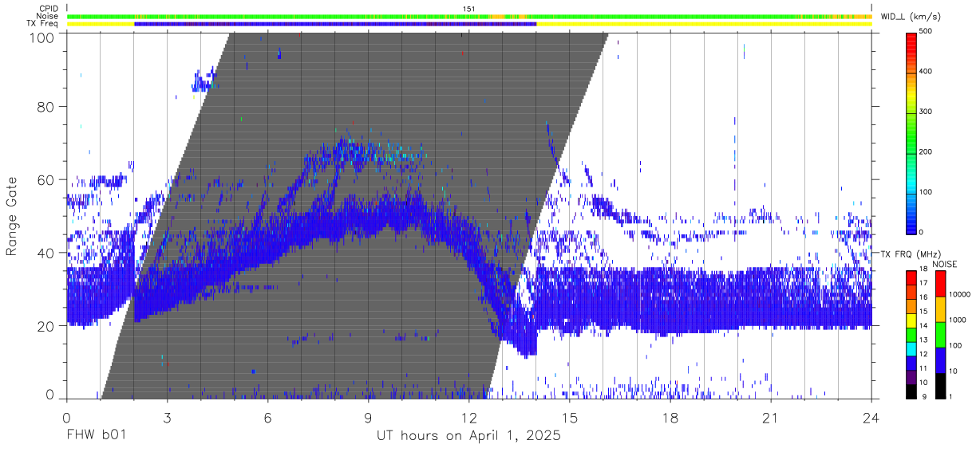980x452 pixels.
Task: Click the 'TX Freq' row label at top
Action: coord(44,23)
